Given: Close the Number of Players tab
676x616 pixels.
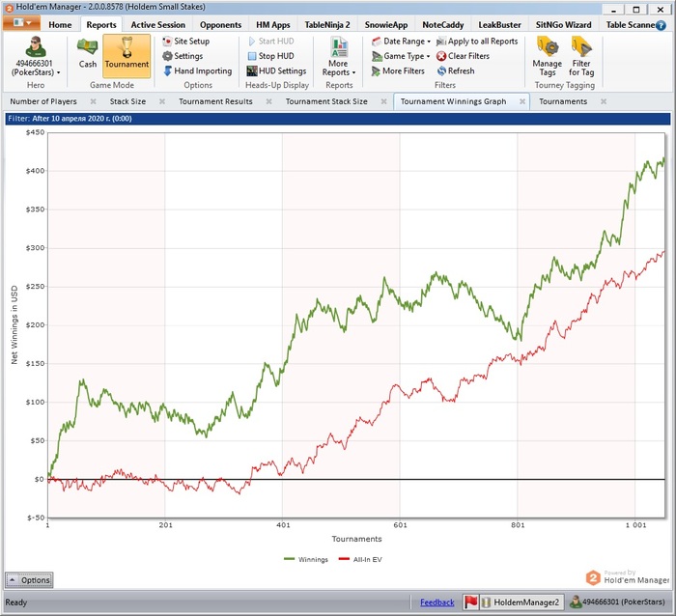Looking at the screenshot, I should coord(93,101).
